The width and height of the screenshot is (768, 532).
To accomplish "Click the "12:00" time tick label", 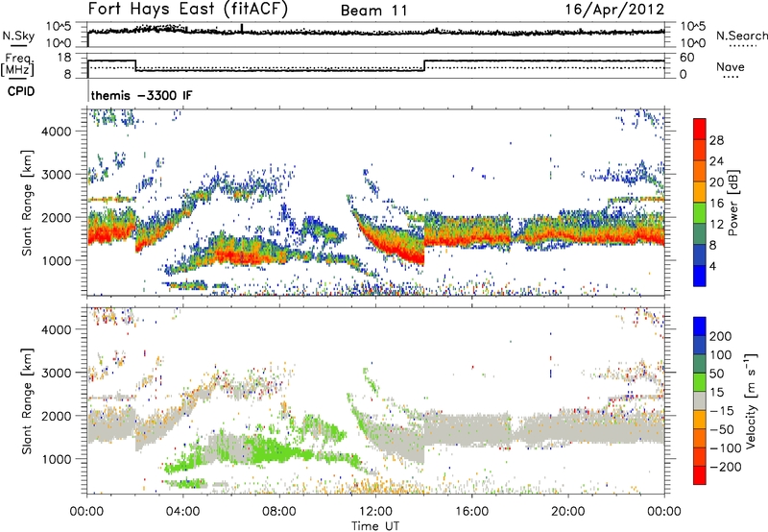I will (375, 512).
